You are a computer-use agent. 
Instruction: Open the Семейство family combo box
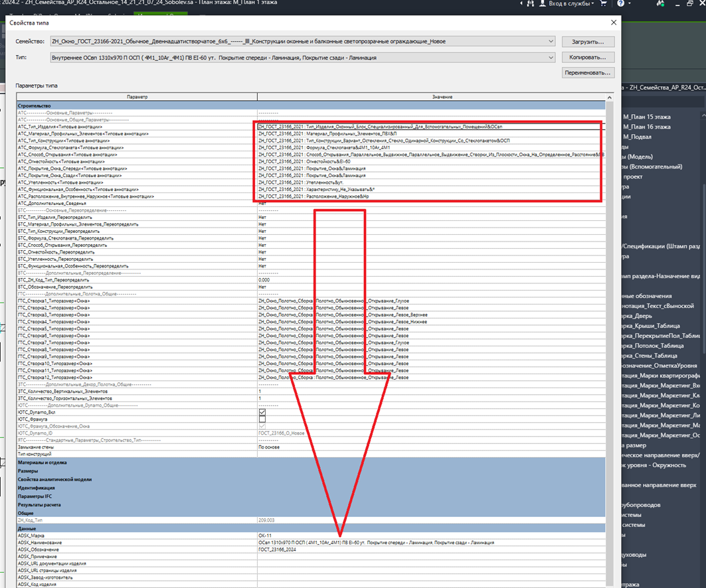pos(303,41)
